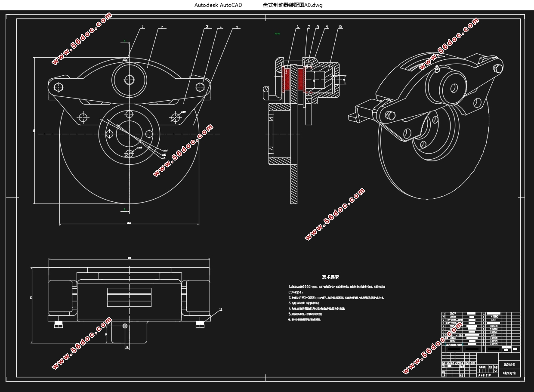Click parts list row 11 in title block

[481, 314]
